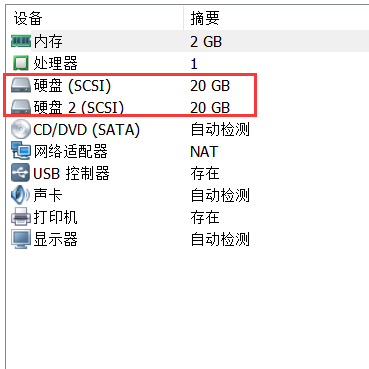Select the 打印机 row label

pyautogui.click(x=55, y=217)
